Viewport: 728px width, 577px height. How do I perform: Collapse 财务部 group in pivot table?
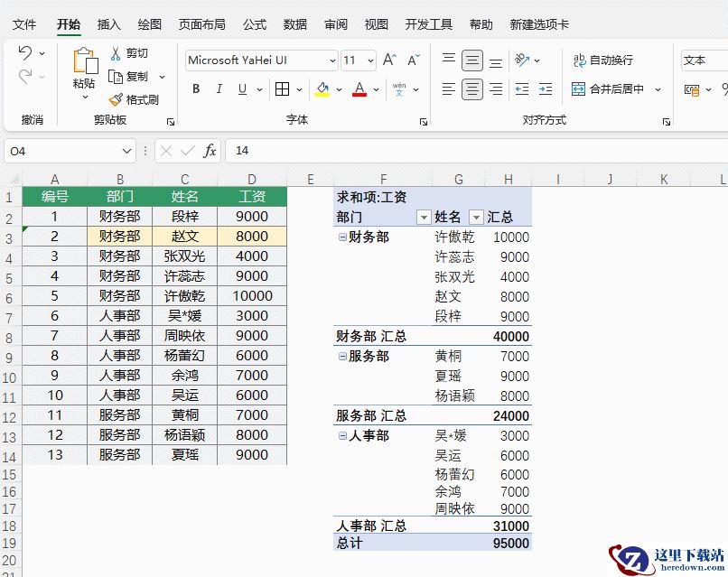point(342,237)
